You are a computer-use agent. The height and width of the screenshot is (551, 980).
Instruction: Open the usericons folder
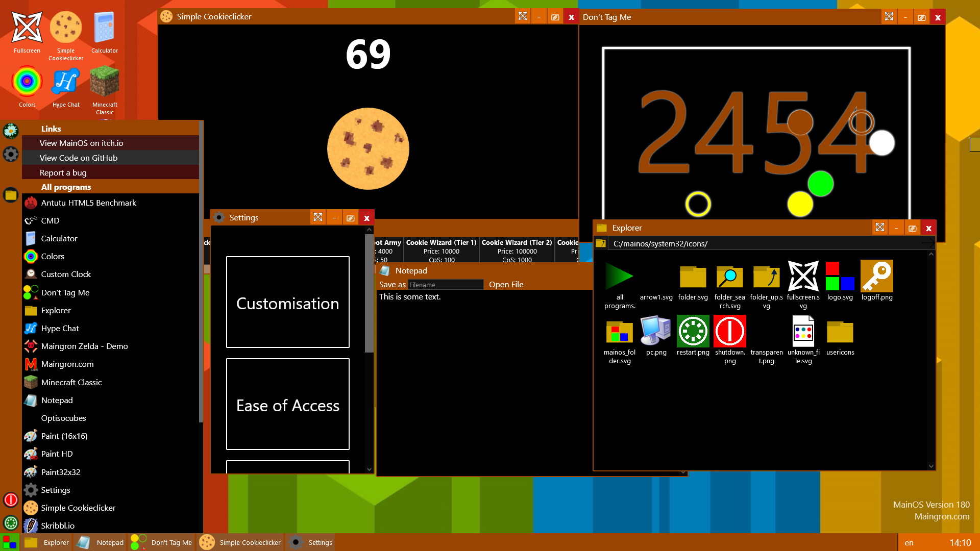[840, 333]
